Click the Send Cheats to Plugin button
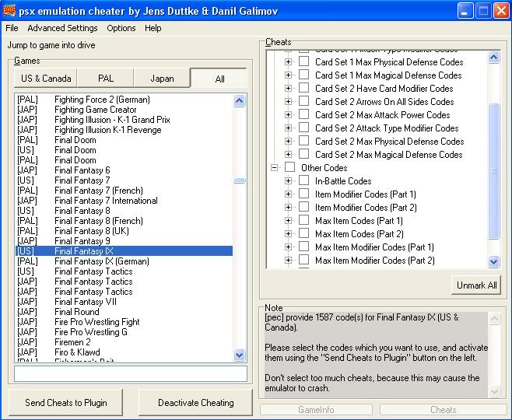Screen dimensions: 512x420 [66, 402]
